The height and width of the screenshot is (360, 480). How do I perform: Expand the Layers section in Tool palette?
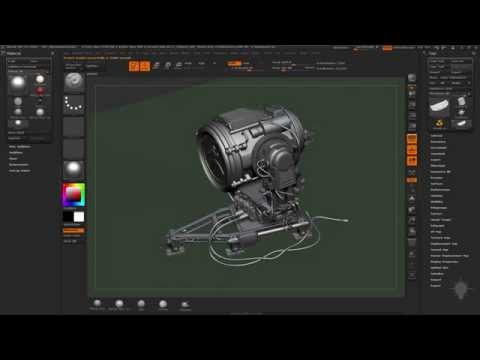click(x=435, y=160)
